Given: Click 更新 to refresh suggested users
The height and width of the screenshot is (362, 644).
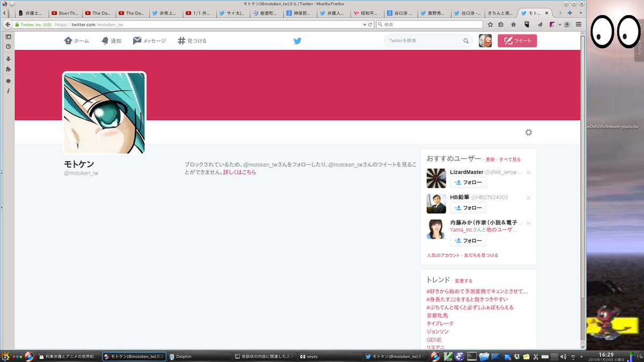Looking at the screenshot, I should [x=490, y=159].
